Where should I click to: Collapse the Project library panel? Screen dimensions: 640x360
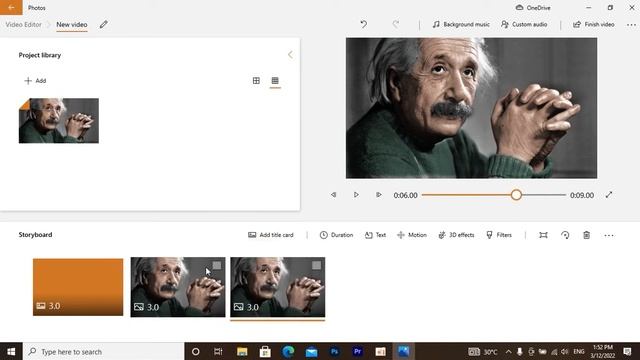(290, 55)
